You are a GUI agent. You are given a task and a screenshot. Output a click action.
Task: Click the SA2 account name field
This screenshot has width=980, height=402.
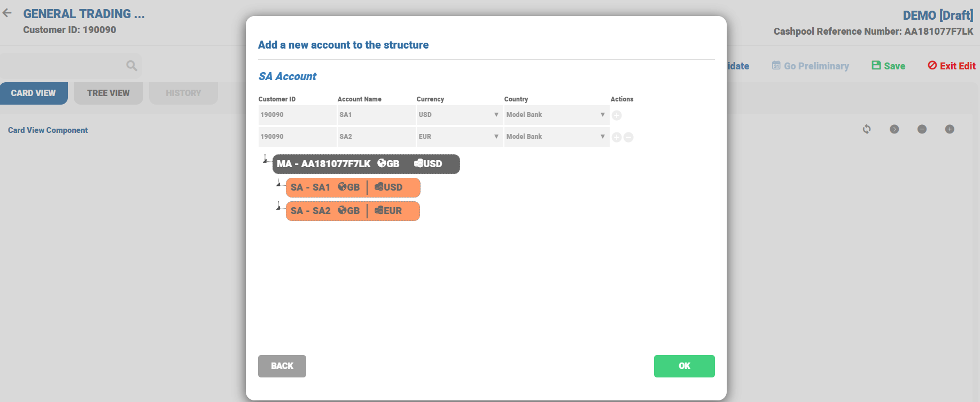click(376, 137)
